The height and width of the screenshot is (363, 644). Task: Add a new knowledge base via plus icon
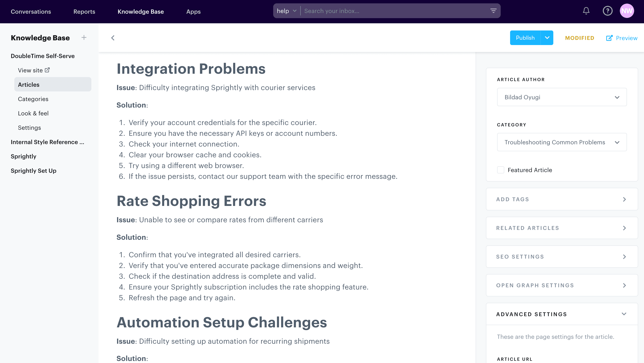click(x=84, y=37)
